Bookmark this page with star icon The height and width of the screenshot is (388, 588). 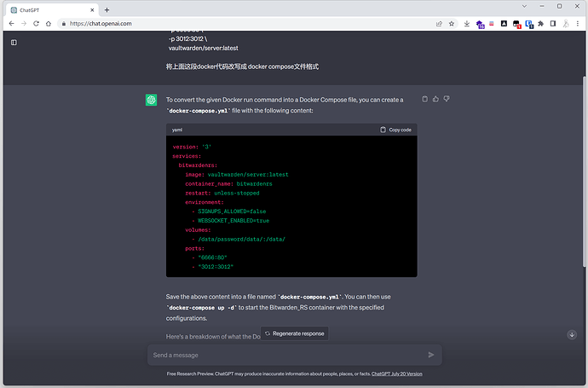pyautogui.click(x=452, y=24)
